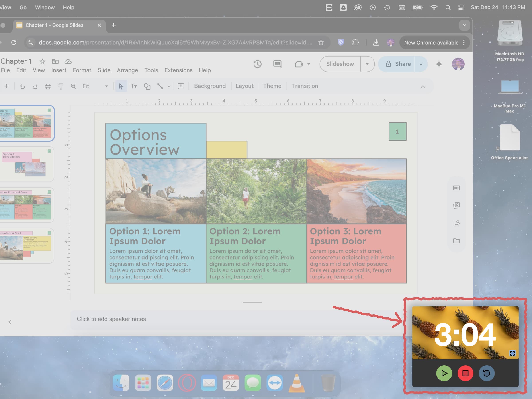Select Option 1: Introduction slide thumbnail
The width and height of the screenshot is (532, 399).
tap(27, 164)
